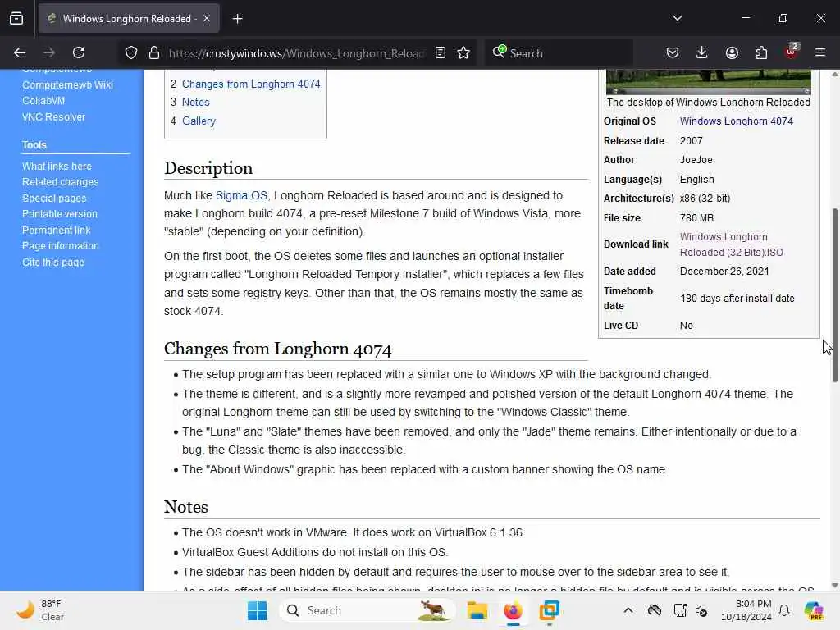
Task: Open the muted volume tray icon
Action: pyautogui.click(x=701, y=610)
